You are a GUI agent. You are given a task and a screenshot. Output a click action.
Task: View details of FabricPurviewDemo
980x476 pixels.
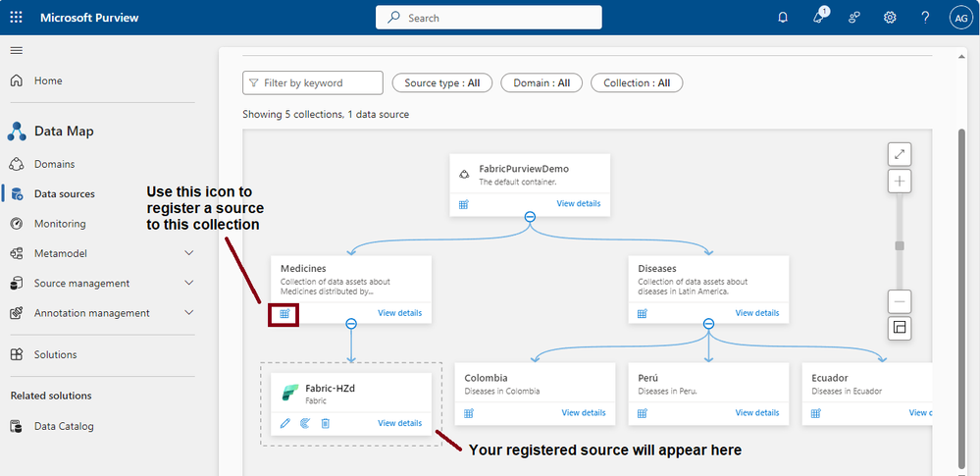coord(578,204)
